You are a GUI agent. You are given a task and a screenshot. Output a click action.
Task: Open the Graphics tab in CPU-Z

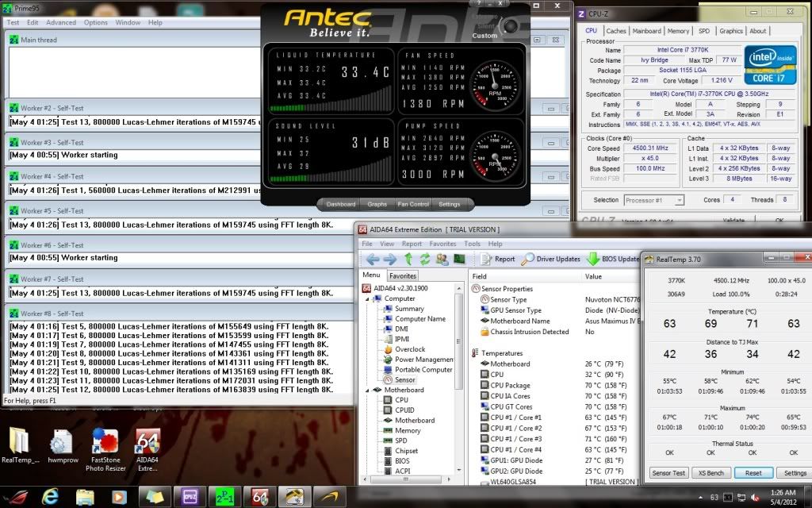pyautogui.click(x=731, y=31)
